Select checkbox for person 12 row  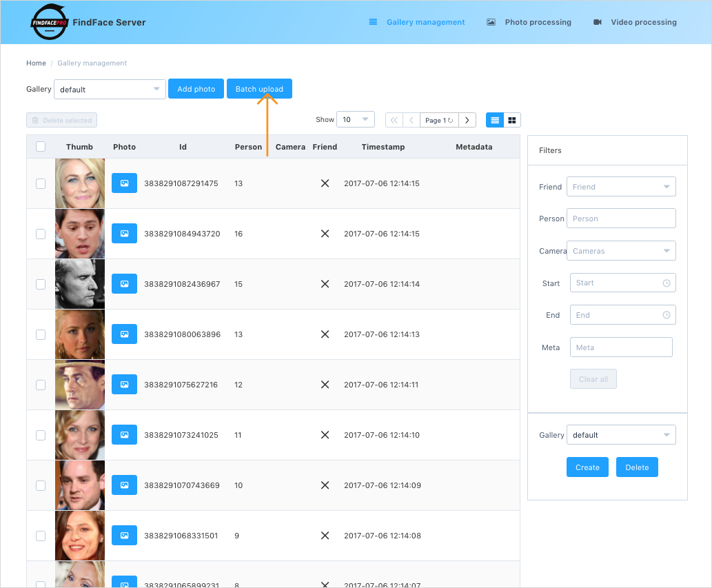pyautogui.click(x=41, y=385)
